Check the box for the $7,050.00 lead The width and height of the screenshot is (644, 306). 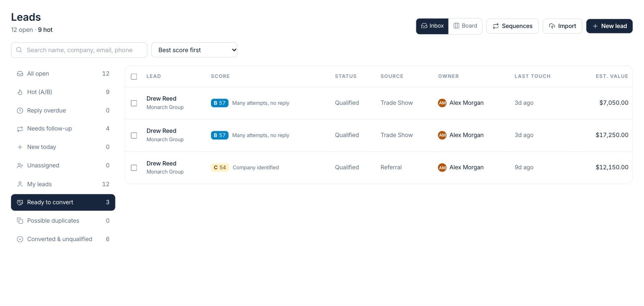134,103
